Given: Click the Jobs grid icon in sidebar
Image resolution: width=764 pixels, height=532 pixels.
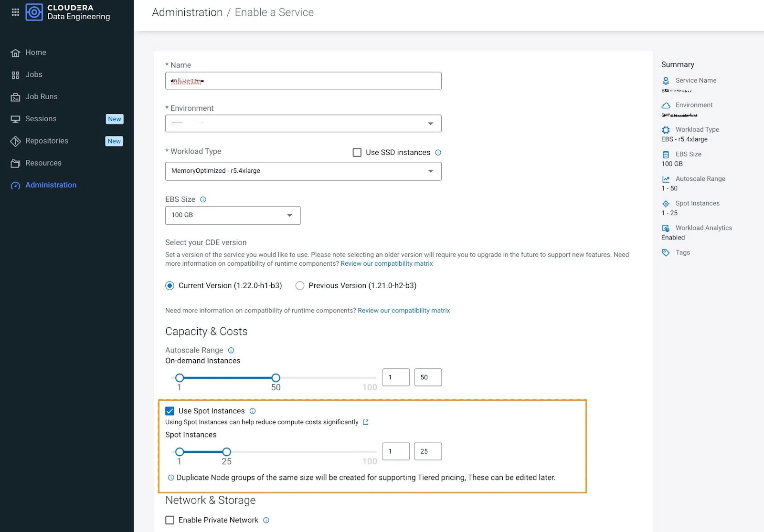Looking at the screenshot, I should click(x=15, y=75).
